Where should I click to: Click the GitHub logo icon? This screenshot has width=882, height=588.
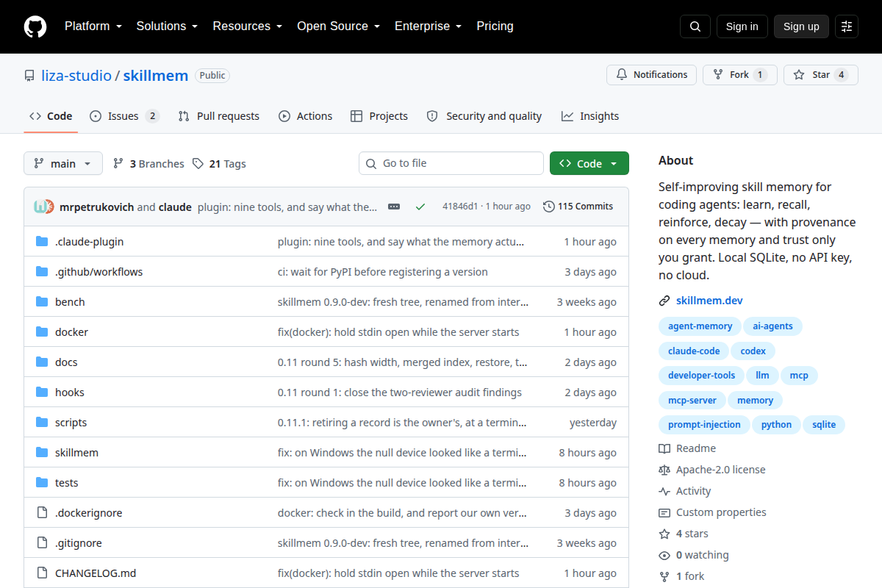35,26
